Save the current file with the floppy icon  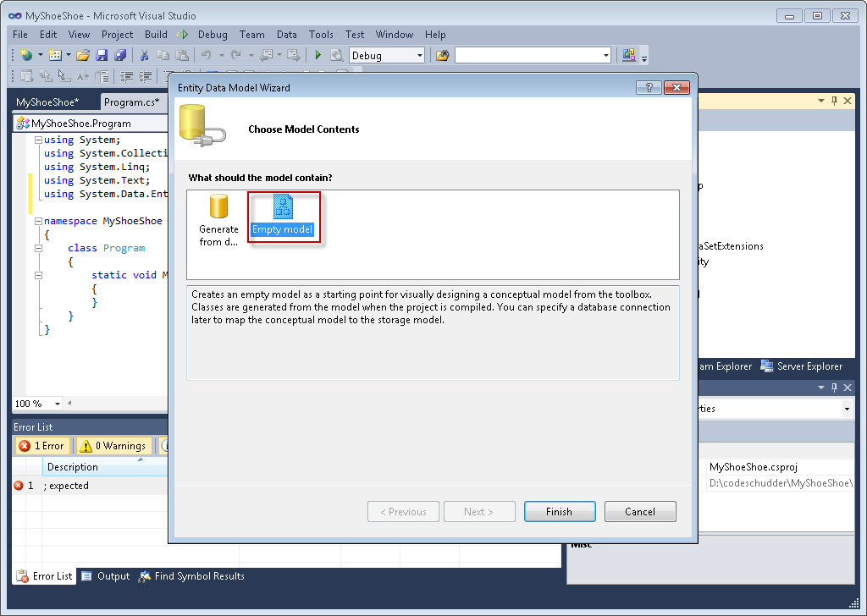pyautogui.click(x=102, y=55)
